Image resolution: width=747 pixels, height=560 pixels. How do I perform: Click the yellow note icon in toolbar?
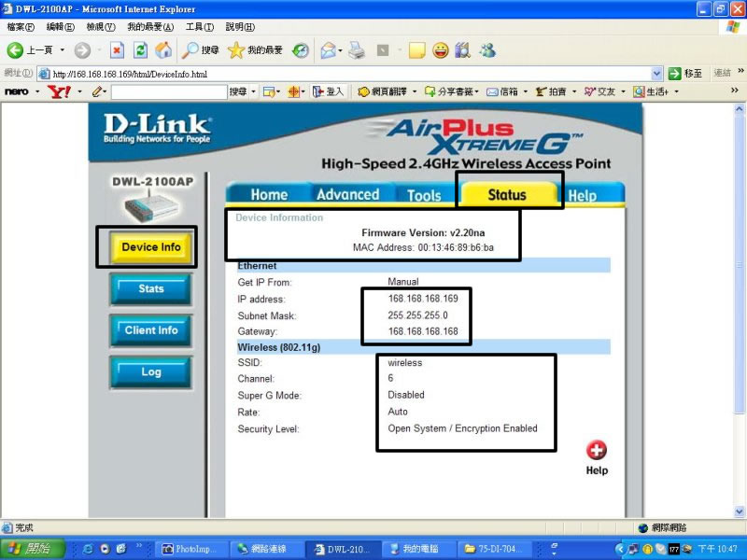pos(416,50)
